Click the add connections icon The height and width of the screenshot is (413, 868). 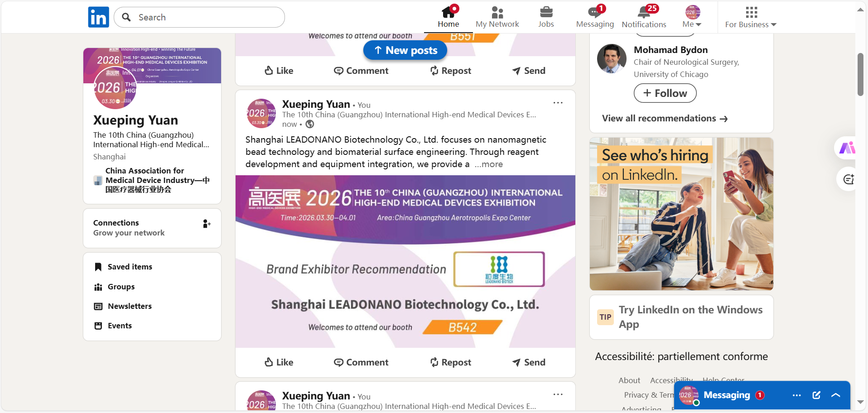click(207, 224)
